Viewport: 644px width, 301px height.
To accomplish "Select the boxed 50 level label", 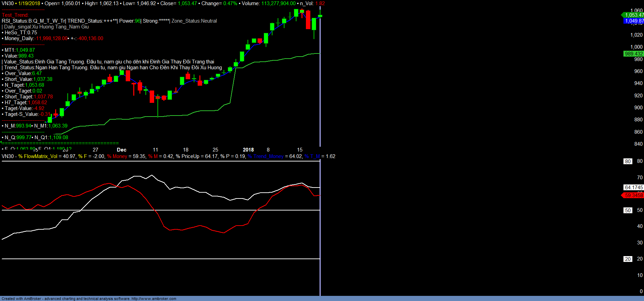I will tap(628, 210).
